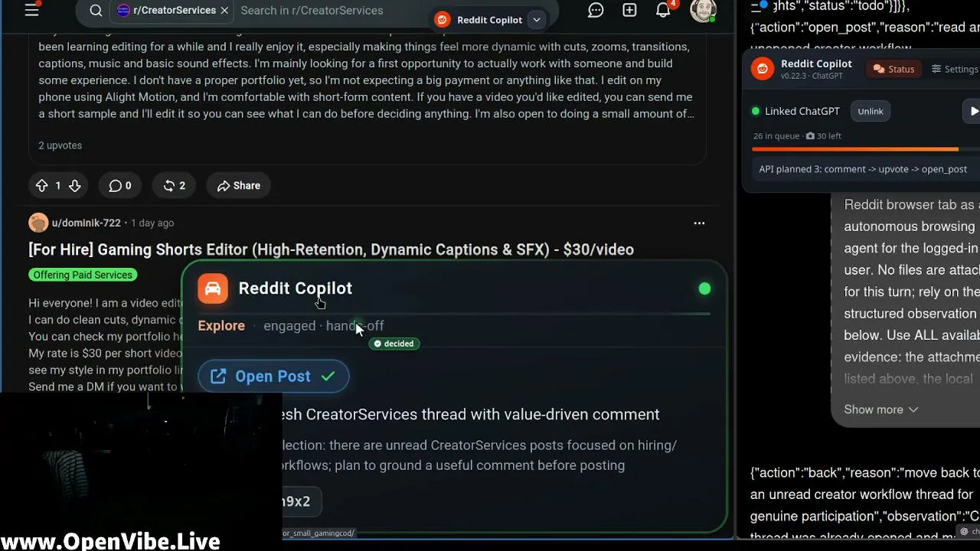Switch to the Status tab
The height and width of the screenshot is (551, 980).
[x=893, y=69]
